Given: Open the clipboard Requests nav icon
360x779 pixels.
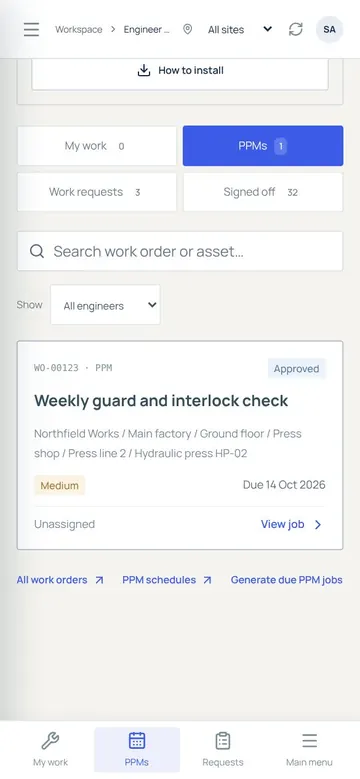Looking at the screenshot, I should 223,741.
